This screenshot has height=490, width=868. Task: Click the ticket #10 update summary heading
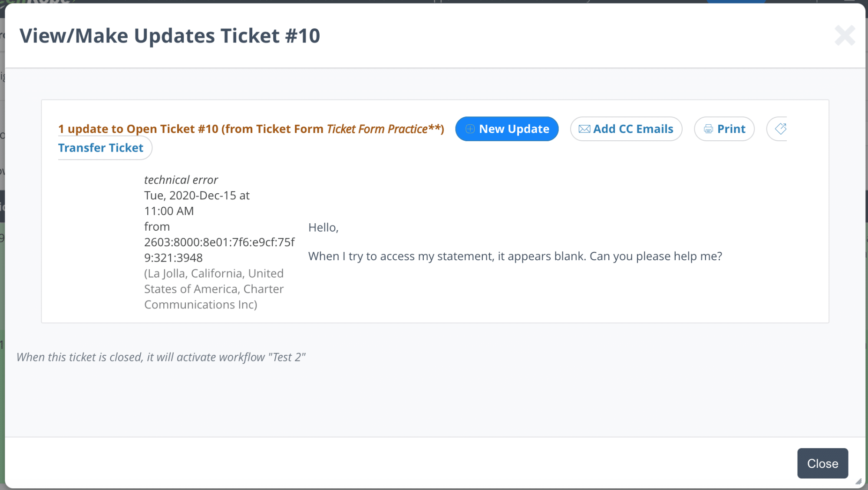[x=251, y=129]
